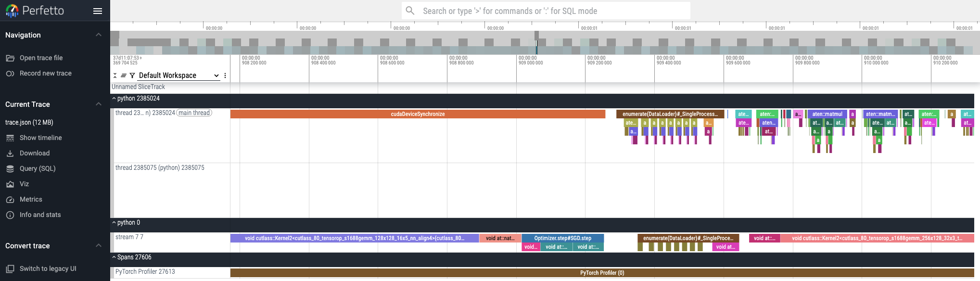Click Switch to legacy UI link
Image resolution: width=980 pixels, height=281 pixels.
(48, 268)
